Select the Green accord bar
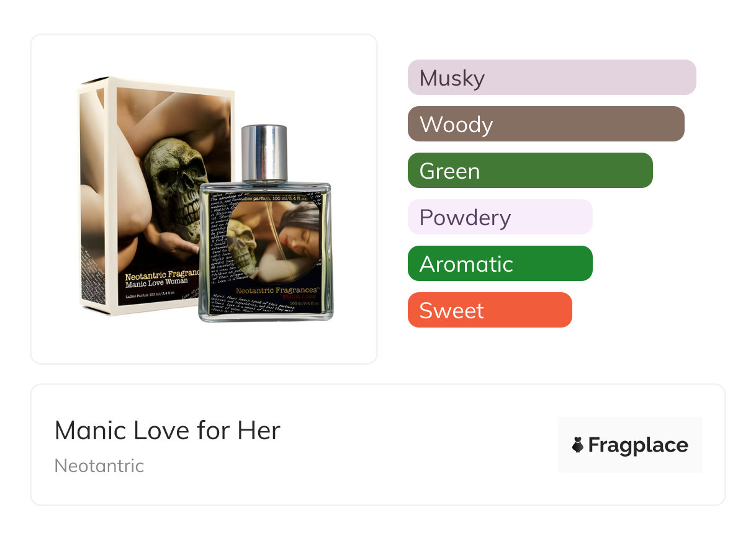Screen dimensions: 756x536 530,171
